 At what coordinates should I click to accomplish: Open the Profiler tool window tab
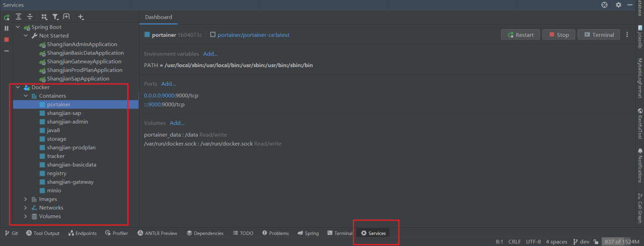pyautogui.click(x=117, y=233)
